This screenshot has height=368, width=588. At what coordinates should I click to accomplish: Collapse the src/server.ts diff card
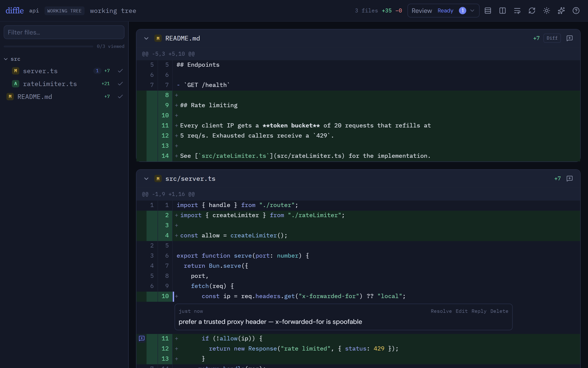tap(146, 179)
